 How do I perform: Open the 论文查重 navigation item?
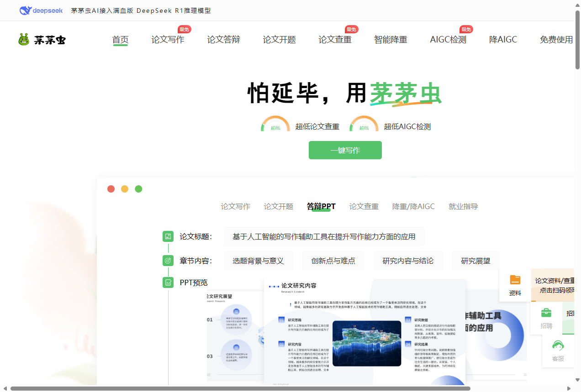[x=335, y=40]
